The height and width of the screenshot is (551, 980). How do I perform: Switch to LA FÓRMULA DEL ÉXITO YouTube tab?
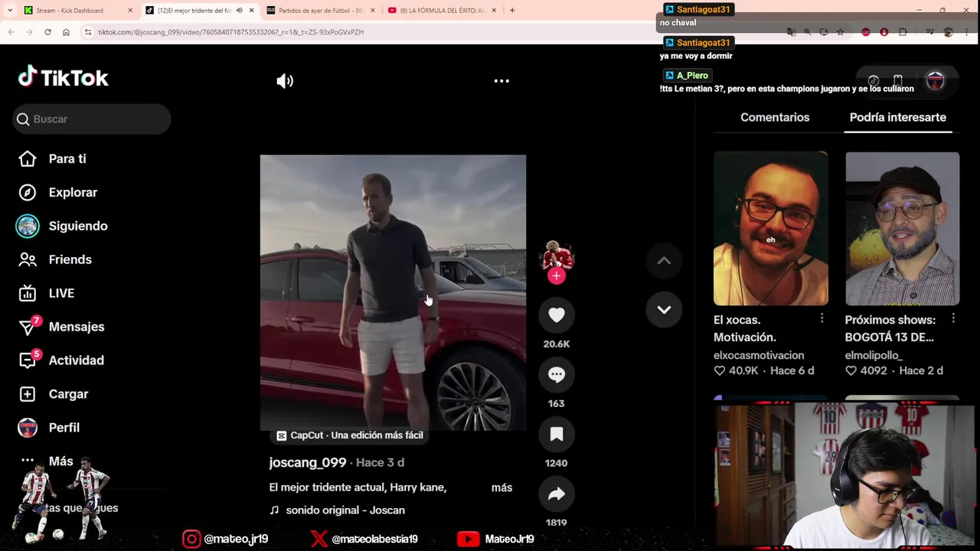tap(441, 10)
